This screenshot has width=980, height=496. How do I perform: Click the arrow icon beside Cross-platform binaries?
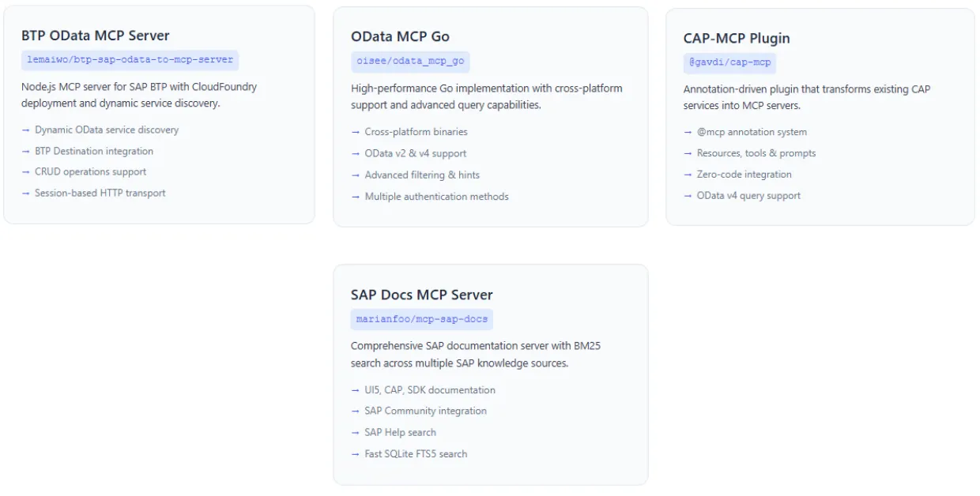click(x=356, y=132)
